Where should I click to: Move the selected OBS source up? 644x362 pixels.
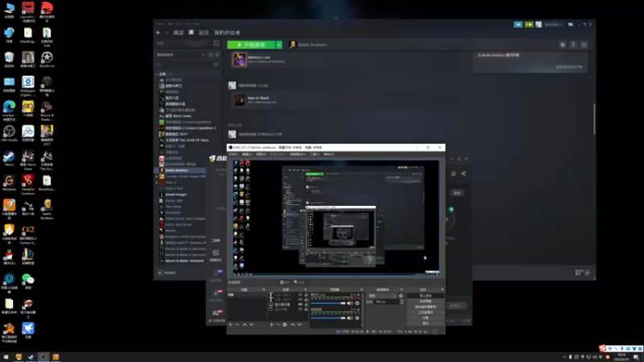point(293,324)
